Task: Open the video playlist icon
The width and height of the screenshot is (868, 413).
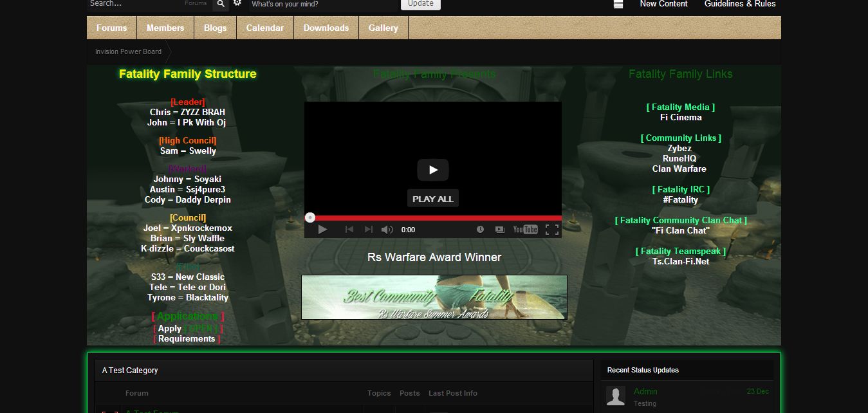Action: tap(499, 230)
